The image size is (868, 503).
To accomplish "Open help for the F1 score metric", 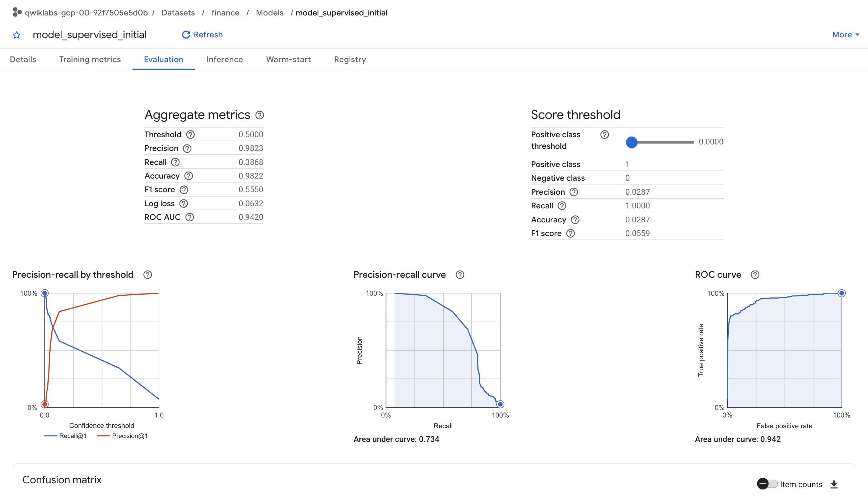I will (x=184, y=189).
